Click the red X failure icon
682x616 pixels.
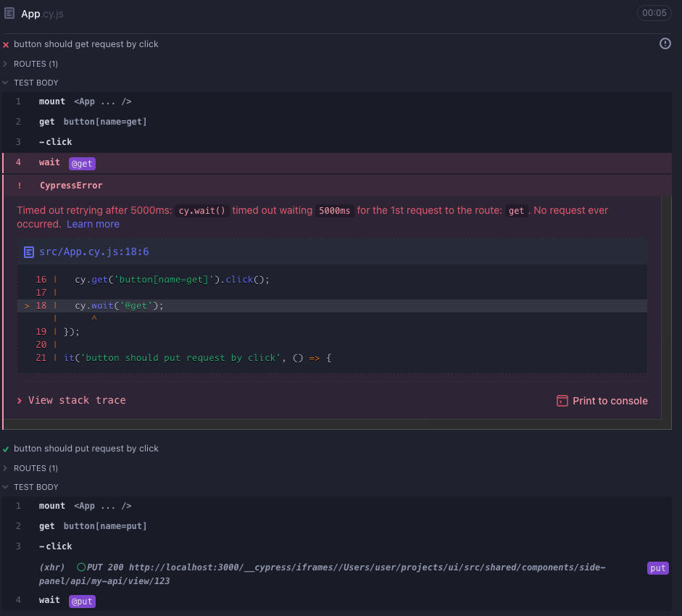(x=6, y=44)
